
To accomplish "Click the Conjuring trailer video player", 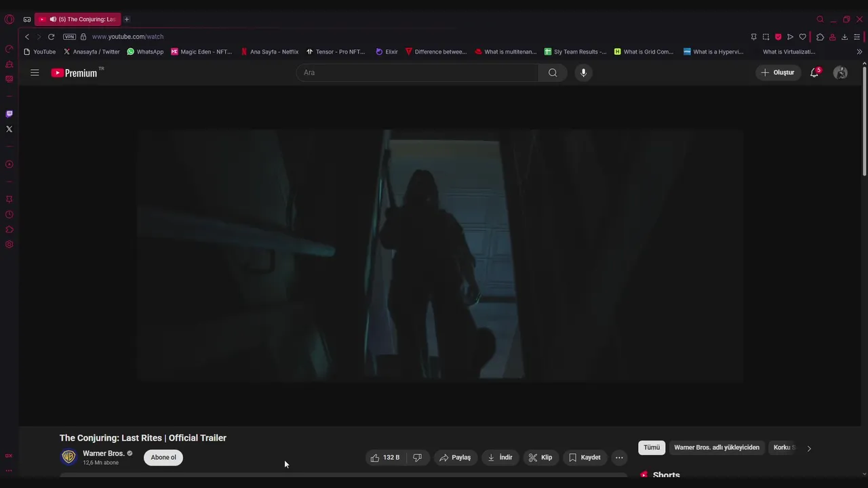I will click(440, 256).
